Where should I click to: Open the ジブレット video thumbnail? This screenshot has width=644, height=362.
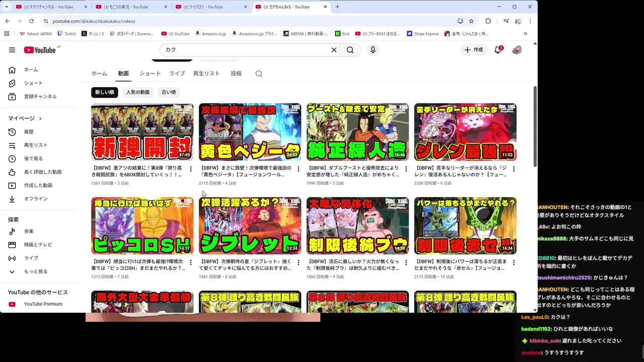click(x=250, y=226)
